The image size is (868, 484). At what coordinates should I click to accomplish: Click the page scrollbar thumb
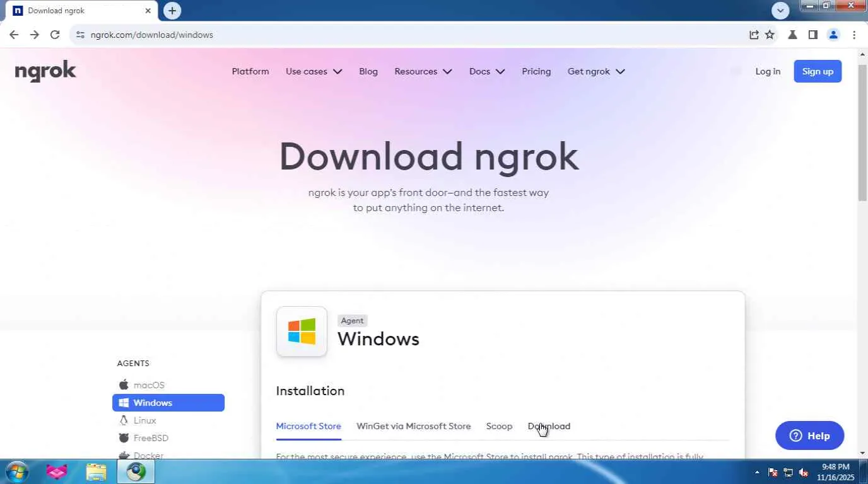[862, 132]
